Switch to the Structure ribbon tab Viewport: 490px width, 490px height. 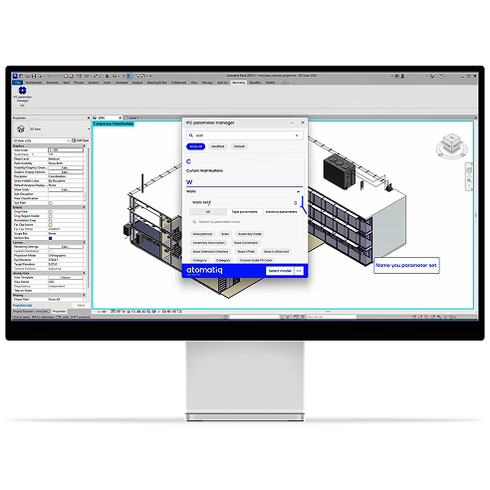point(53,83)
